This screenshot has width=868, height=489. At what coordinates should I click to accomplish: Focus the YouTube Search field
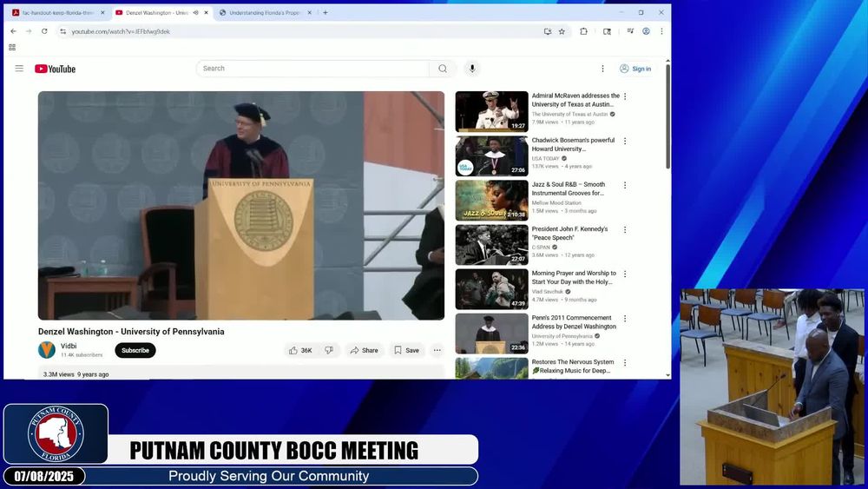coord(312,69)
